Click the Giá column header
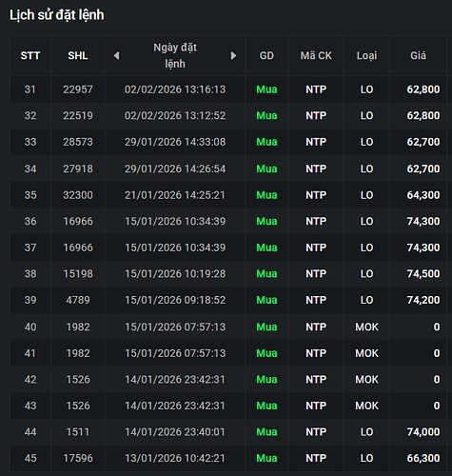This screenshot has height=476, width=452. click(418, 56)
